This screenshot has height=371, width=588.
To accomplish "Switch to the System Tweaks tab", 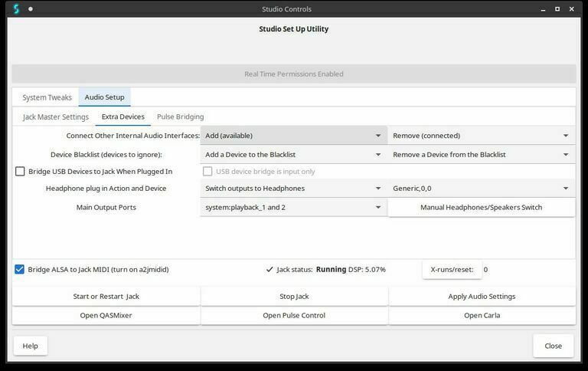I will click(x=47, y=97).
